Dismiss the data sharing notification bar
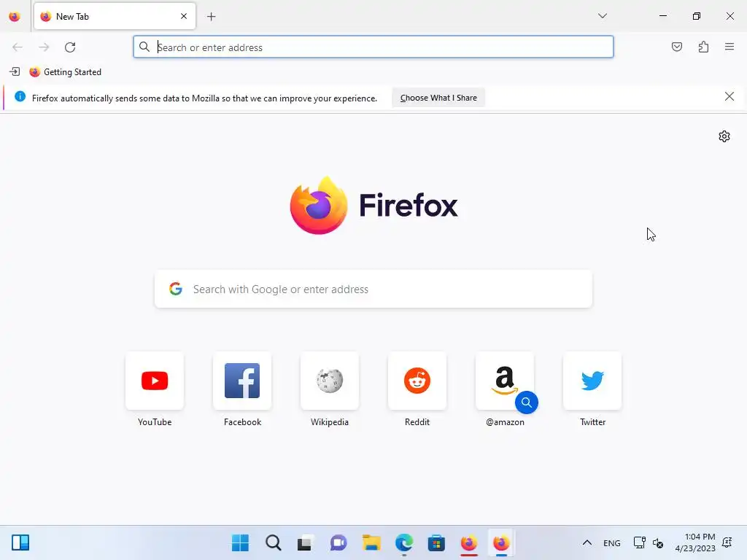The image size is (747, 560). (729, 97)
